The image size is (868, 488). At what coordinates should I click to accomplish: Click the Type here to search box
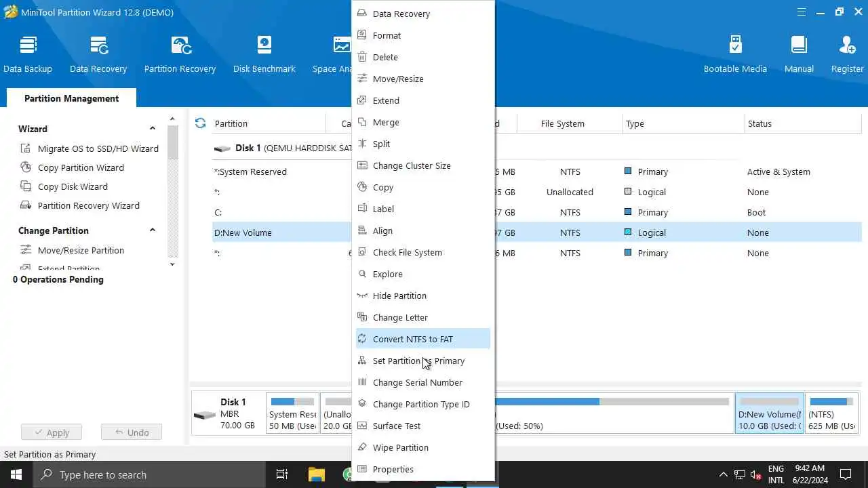click(x=149, y=474)
